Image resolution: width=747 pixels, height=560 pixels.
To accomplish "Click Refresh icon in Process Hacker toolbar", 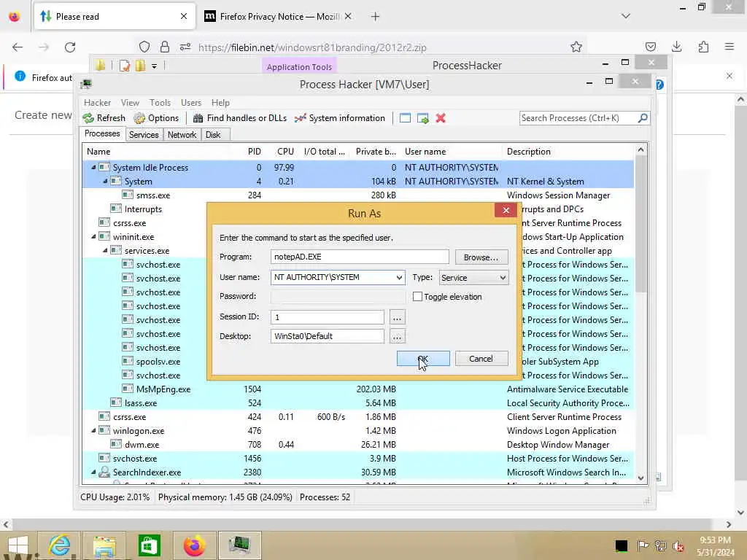I will 88,118.
